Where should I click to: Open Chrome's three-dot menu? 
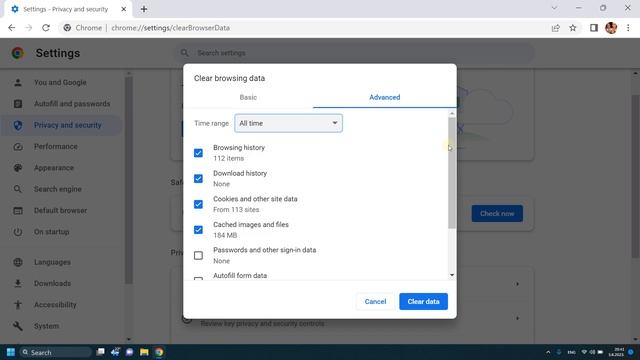(x=628, y=28)
